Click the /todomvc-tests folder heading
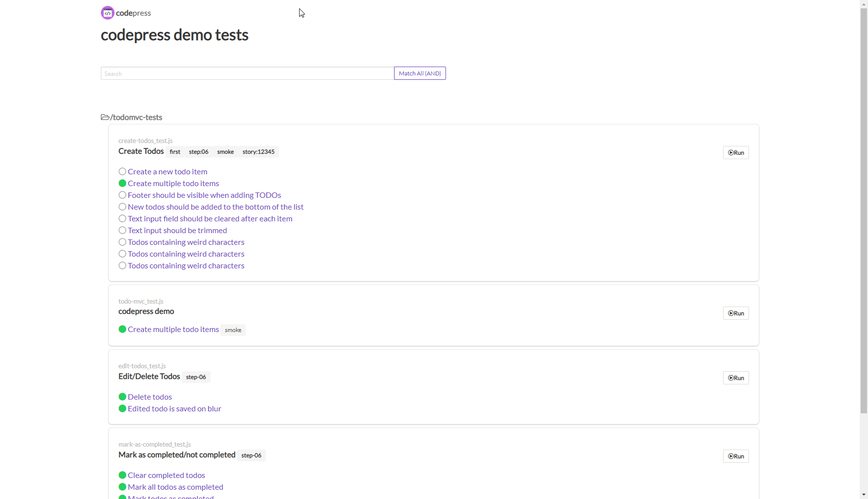The height and width of the screenshot is (499, 868). (x=136, y=118)
